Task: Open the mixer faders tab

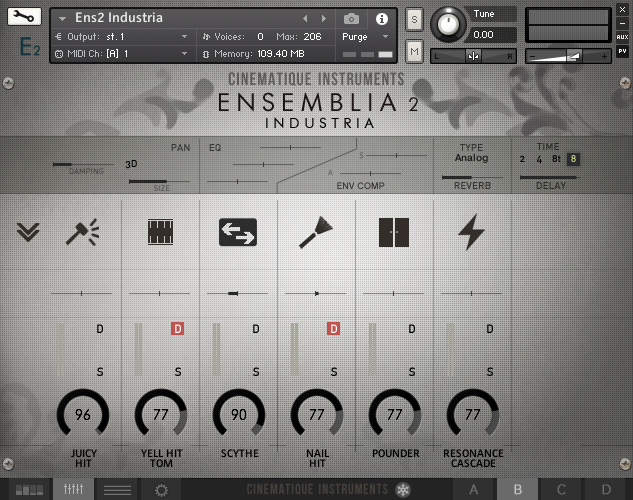Action: click(73, 489)
